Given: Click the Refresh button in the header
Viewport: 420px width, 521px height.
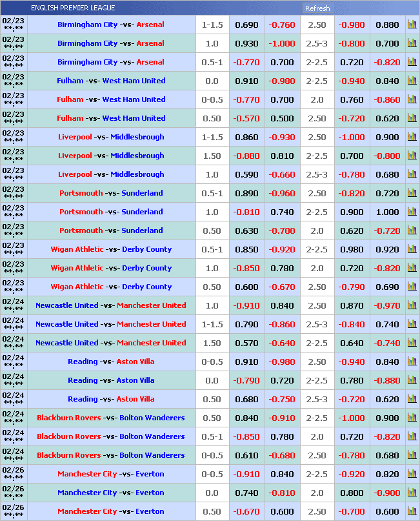Looking at the screenshot, I should point(317,8).
